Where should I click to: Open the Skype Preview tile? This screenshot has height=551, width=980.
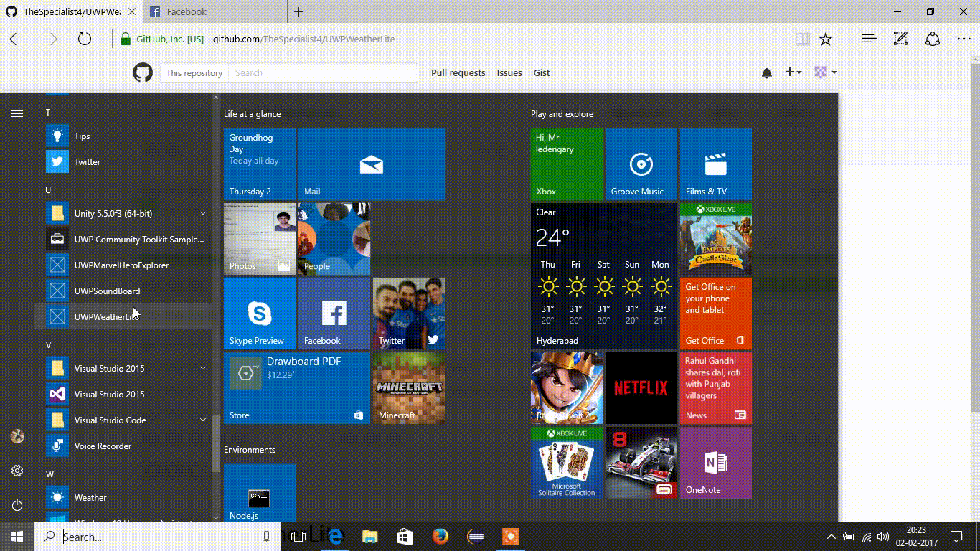(x=260, y=314)
